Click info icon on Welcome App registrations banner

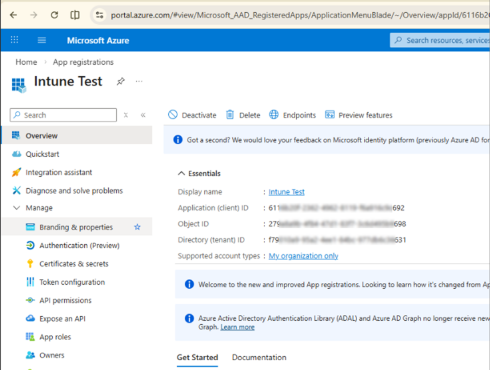189,284
